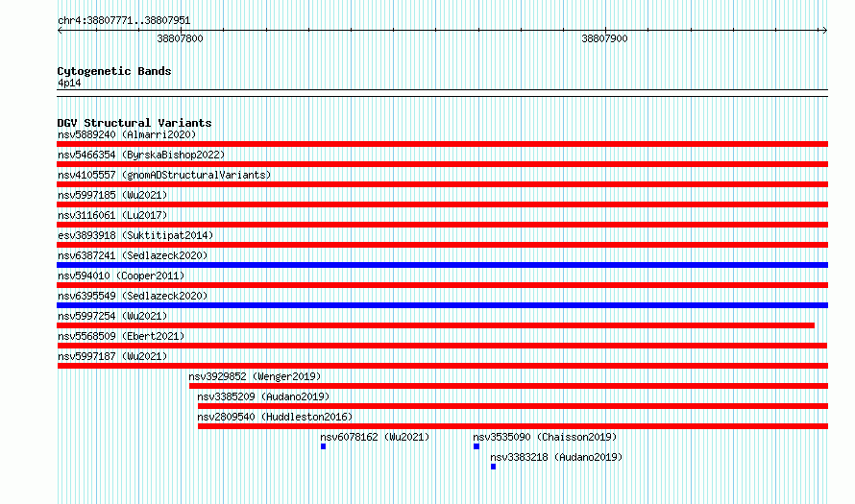Viewport: 855px width, 504px height.
Task: Open the nsv5568509 (Ebert2021) label
Action: pyautogui.click(x=121, y=336)
